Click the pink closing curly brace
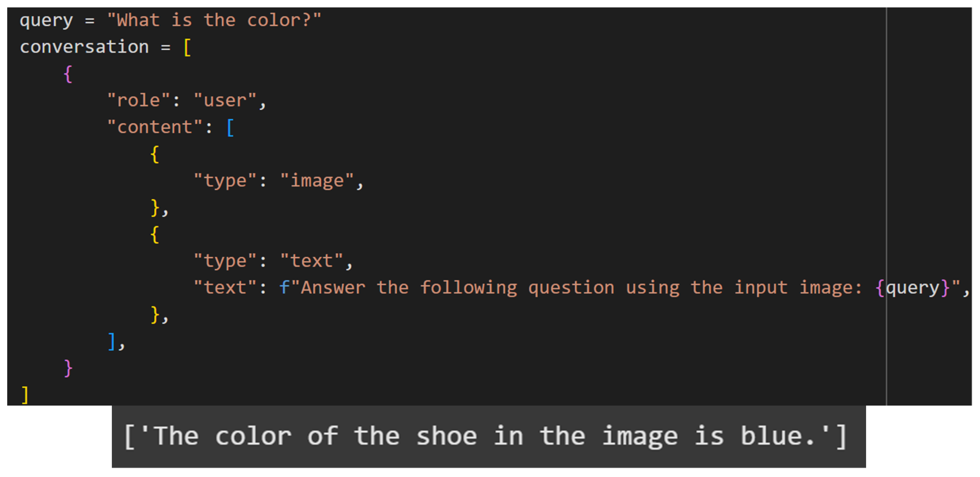Image resolution: width=980 pixels, height=477 pixels. (x=68, y=368)
